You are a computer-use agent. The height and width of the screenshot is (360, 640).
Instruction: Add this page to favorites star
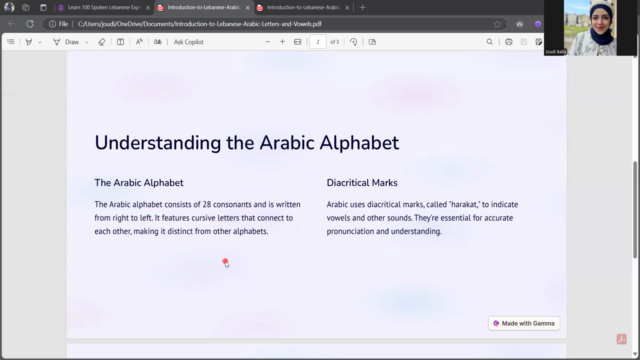tap(497, 24)
